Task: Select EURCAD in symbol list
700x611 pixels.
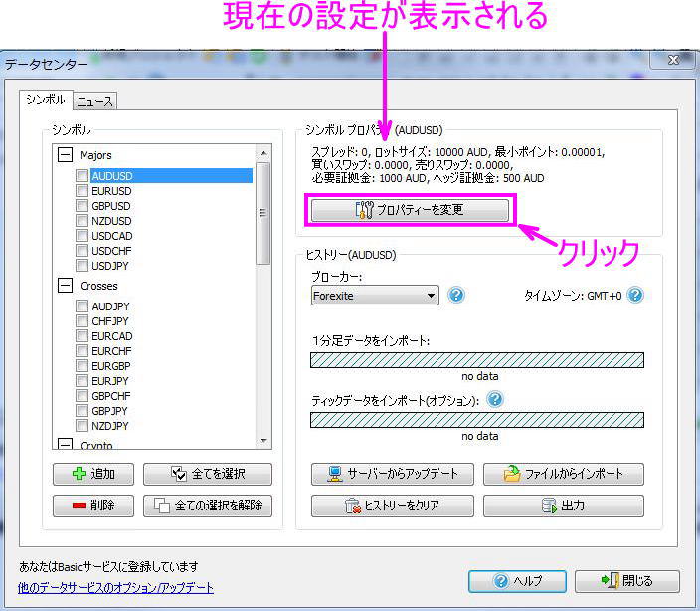Action: [112, 336]
